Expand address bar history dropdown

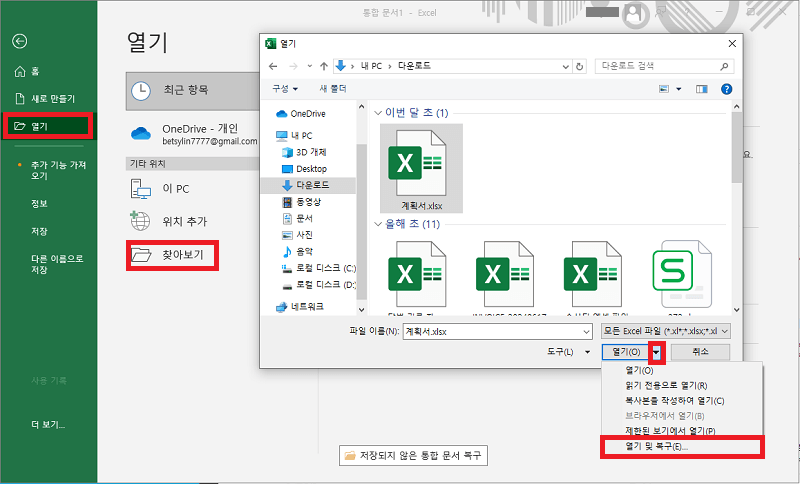point(565,66)
